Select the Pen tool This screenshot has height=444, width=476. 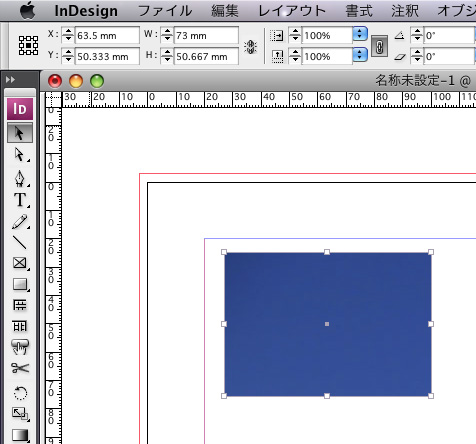pos(20,178)
